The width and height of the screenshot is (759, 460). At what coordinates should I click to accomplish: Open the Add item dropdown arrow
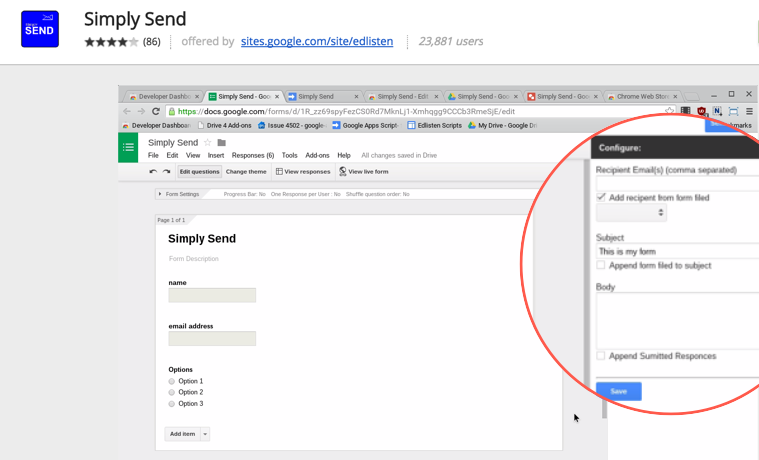click(205, 434)
